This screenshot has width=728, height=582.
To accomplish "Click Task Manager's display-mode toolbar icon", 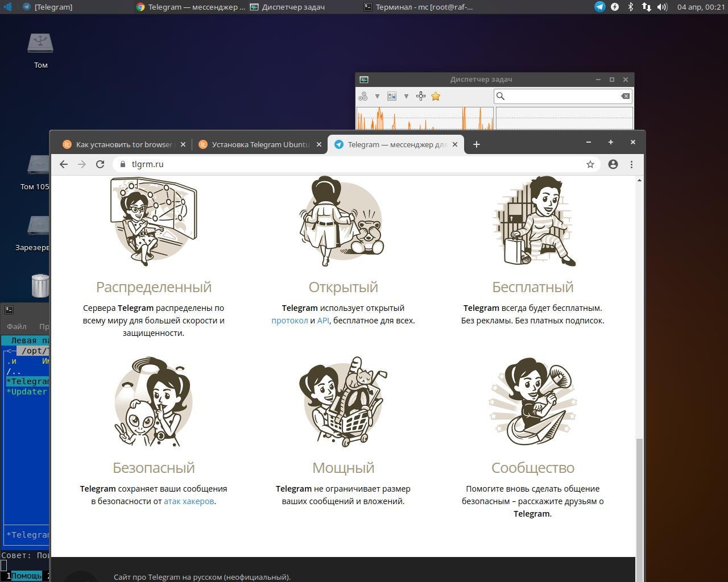I will point(392,96).
